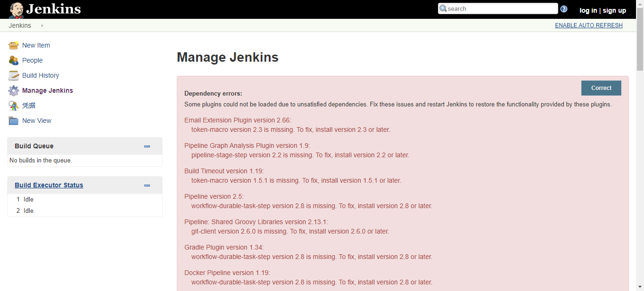Click "Email Extension Plugin version 2.66:" text
Image resolution: width=644 pixels, height=291 pixels.
[x=238, y=120]
